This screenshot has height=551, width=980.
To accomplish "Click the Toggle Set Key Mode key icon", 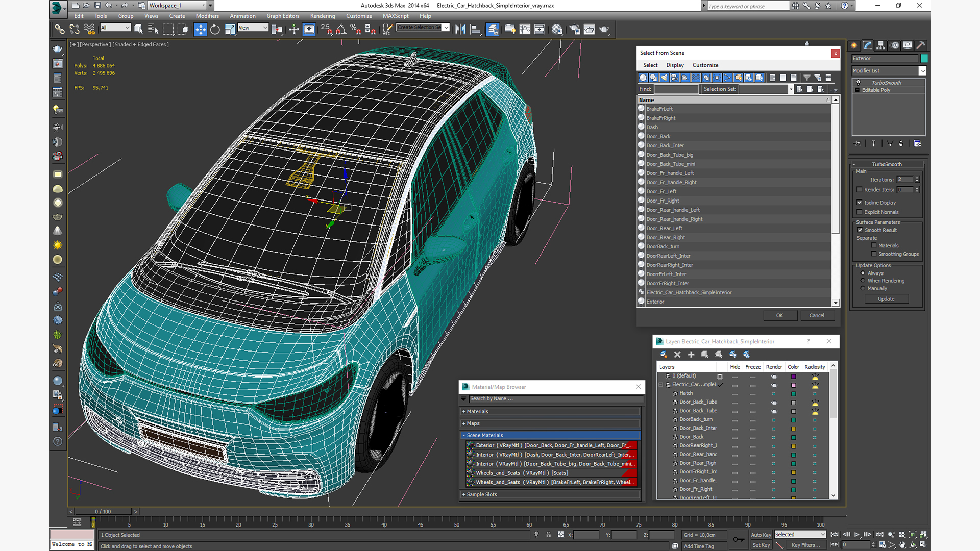I will tap(739, 539).
